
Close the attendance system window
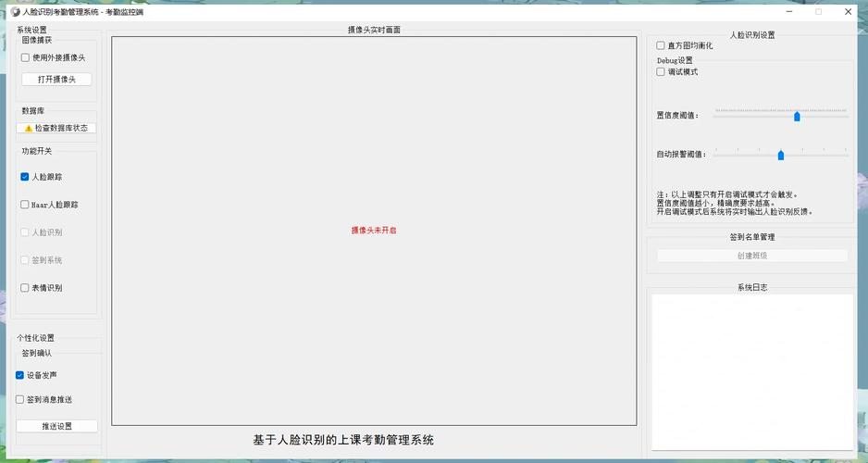click(x=848, y=12)
